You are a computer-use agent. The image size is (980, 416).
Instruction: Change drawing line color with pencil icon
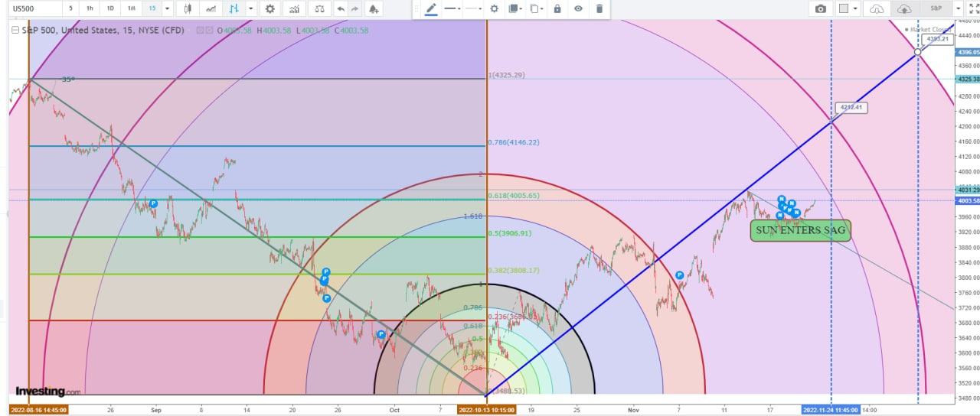point(431,8)
